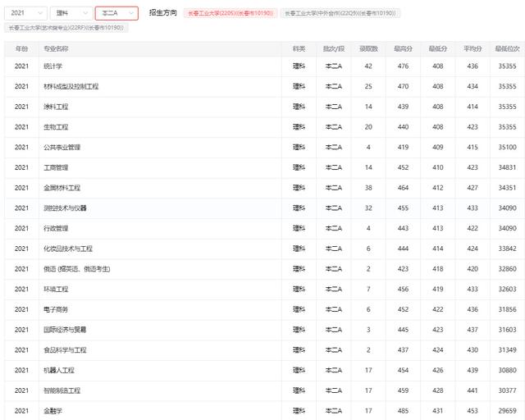Viewport: 525px width, 420px height.
Task: Click admitted count 42 in 统计学 row
Action: pos(368,66)
